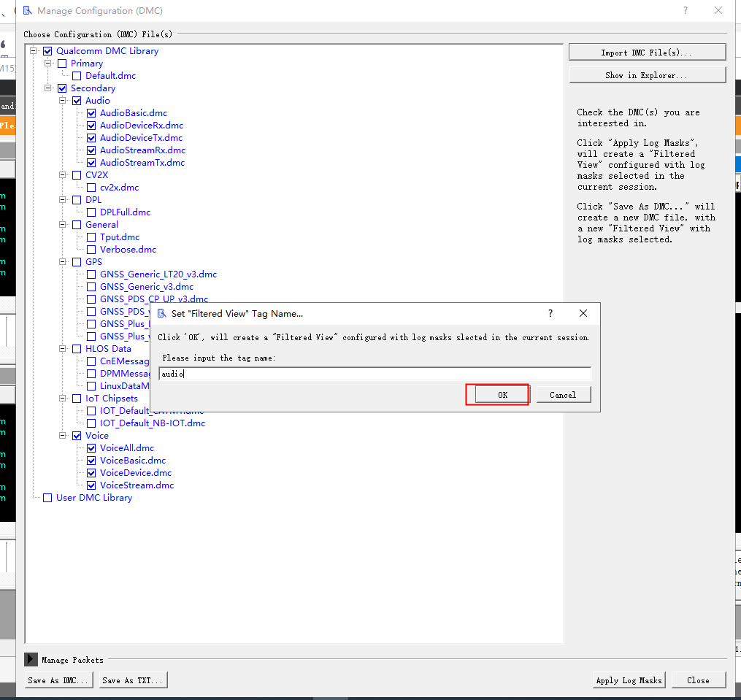Check IOT_Default_NB-IOT.dmc checkbox
Viewport: 741px width, 700px height.
(91, 423)
